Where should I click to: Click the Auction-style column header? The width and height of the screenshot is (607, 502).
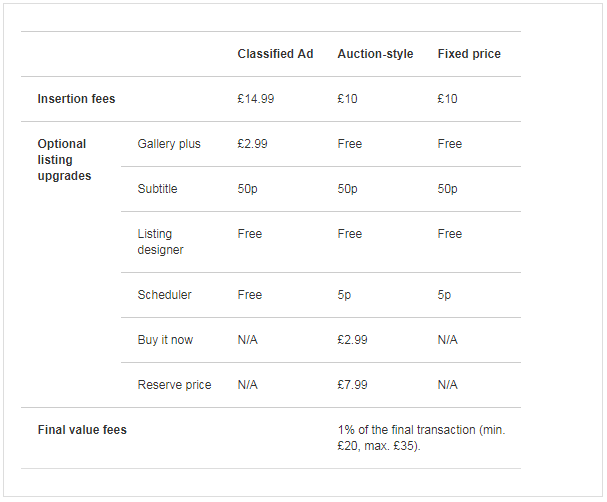pos(375,54)
